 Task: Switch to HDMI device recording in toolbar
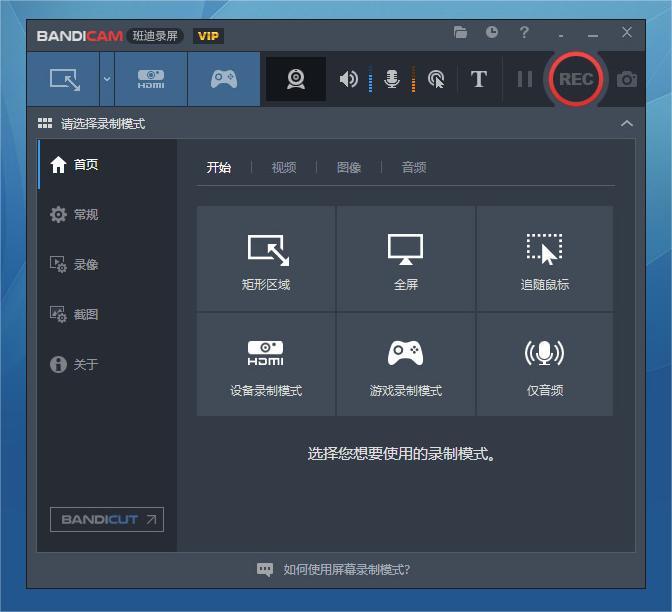[x=151, y=79]
